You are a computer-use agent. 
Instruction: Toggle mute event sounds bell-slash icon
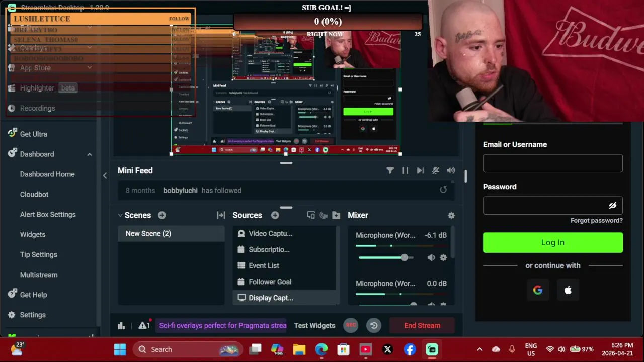[436, 170]
